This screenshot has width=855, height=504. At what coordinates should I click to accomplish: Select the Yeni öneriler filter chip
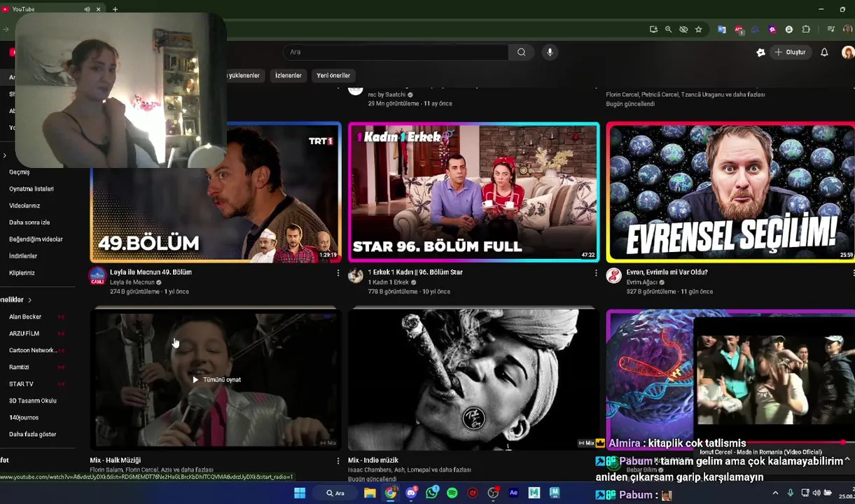(333, 76)
